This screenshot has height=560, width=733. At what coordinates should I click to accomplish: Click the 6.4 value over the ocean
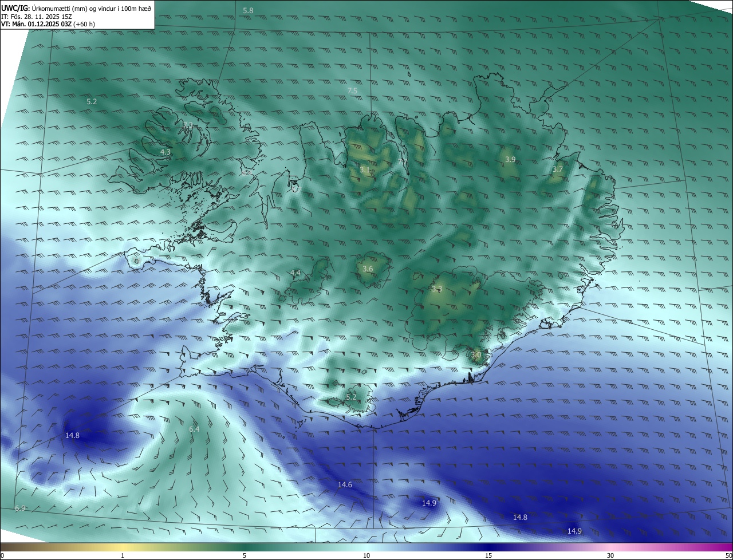[194, 429]
